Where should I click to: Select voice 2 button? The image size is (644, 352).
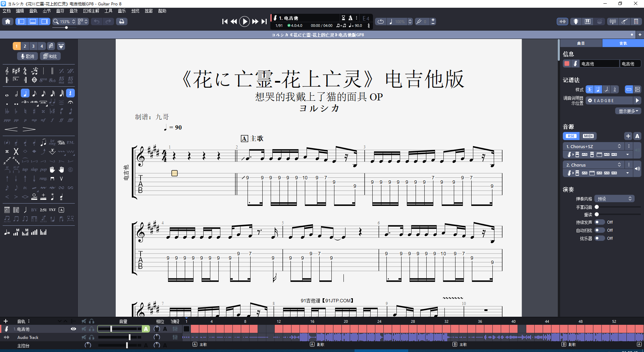[25, 46]
